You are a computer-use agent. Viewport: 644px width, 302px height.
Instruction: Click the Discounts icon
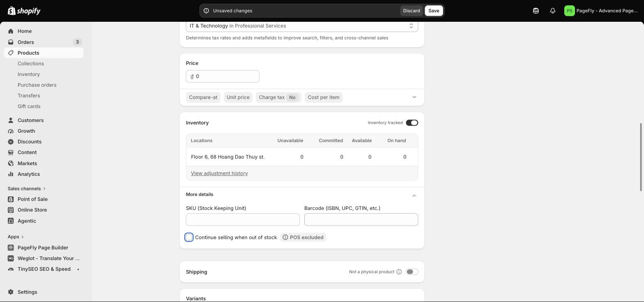tap(11, 142)
